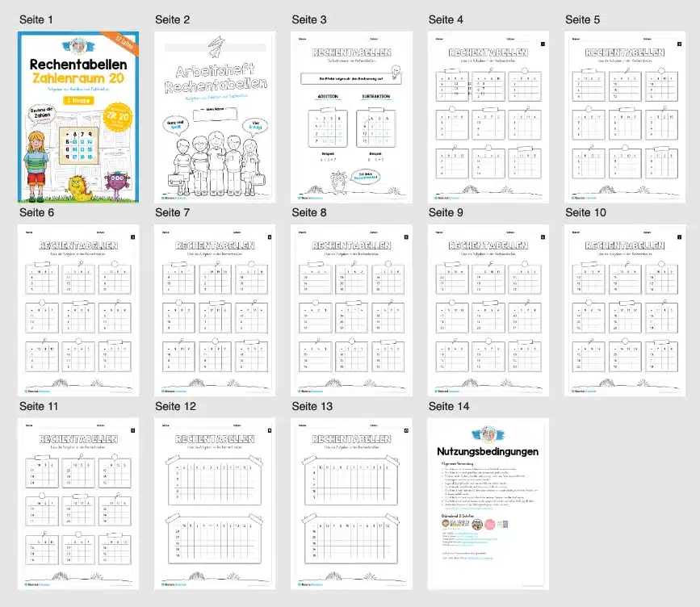Click the "Seite 1" text label
The image size is (700, 607).
click(x=36, y=19)
